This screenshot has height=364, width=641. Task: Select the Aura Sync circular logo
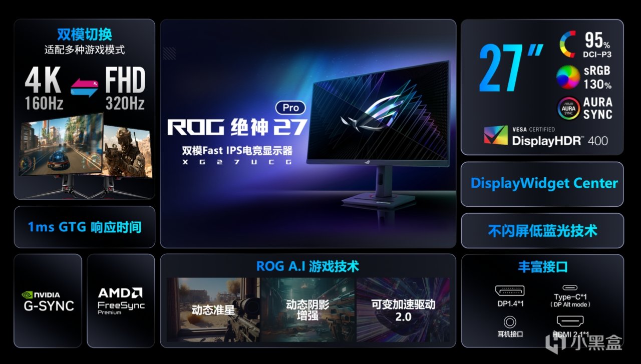(x=569, y=108)
